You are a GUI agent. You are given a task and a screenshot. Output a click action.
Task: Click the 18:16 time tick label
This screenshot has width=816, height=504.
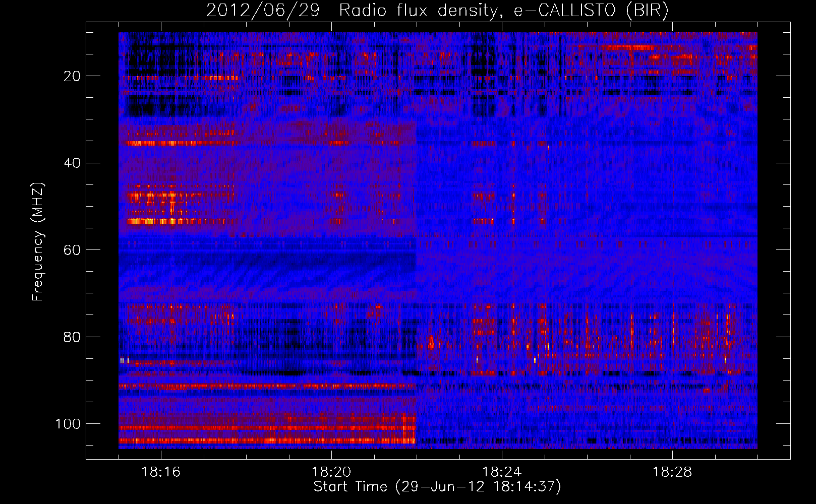[x=161, y=472]
